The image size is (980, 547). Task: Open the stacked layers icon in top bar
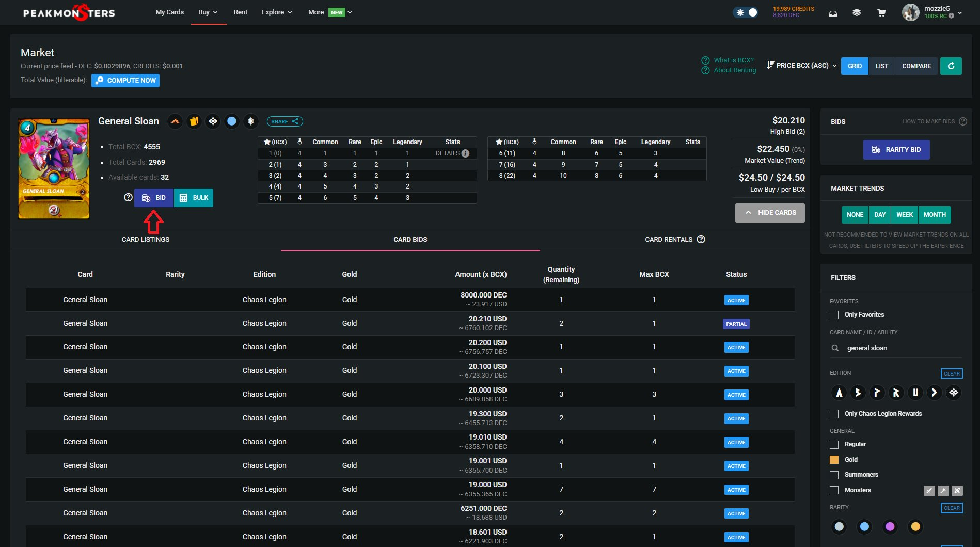857,13
